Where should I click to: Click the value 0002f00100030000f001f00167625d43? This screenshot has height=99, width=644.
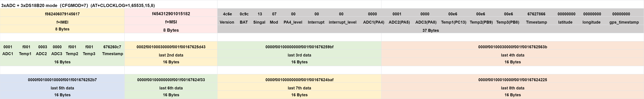(171, 47)
